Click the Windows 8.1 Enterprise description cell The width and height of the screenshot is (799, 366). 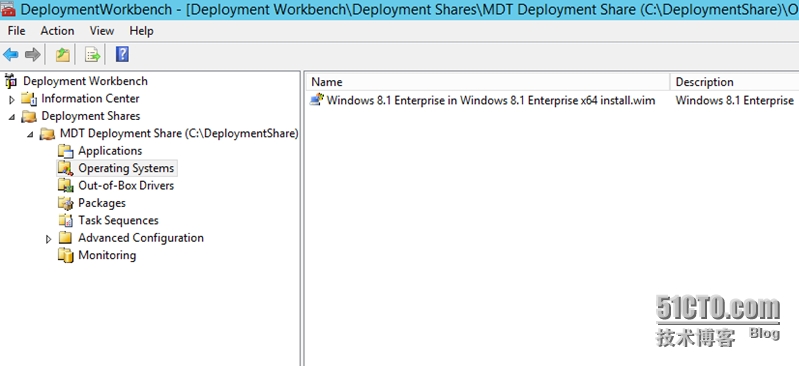point(735,100)
